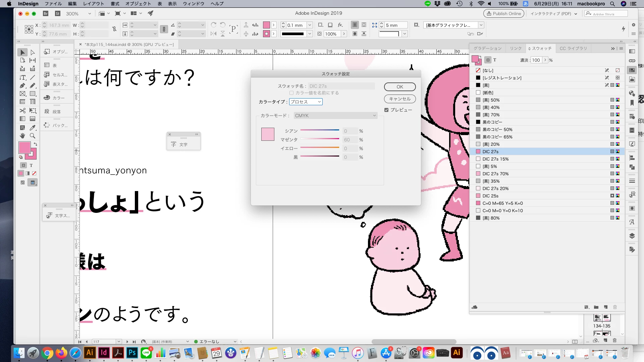This screenshot has width=644, height=362.
Task: Uncheck the プレビュー checkbox
Action: [386, 110]
